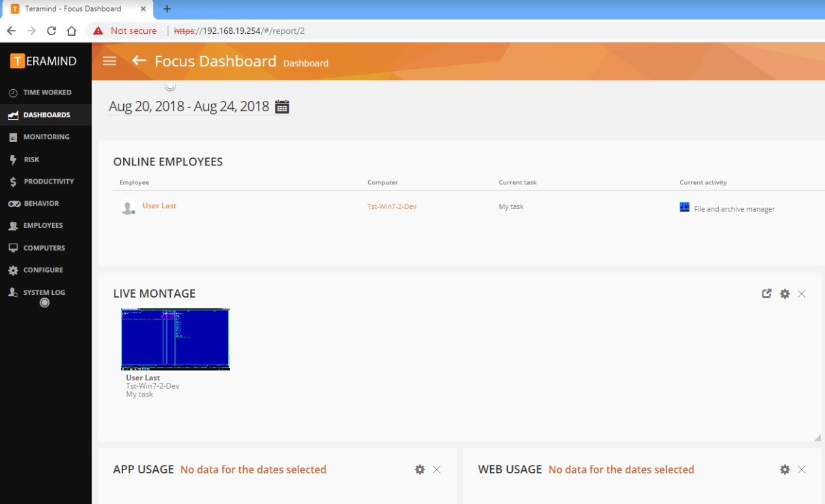Screen dimensions: 825x504
Task: Click the date range Aug 20 - Aug 24 field
Action: [188, 107]
